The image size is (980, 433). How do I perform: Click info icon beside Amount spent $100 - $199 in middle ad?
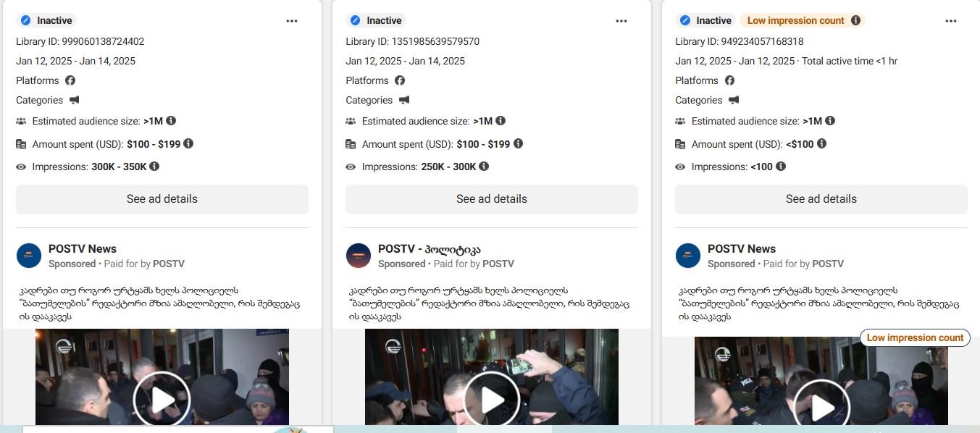518,144
